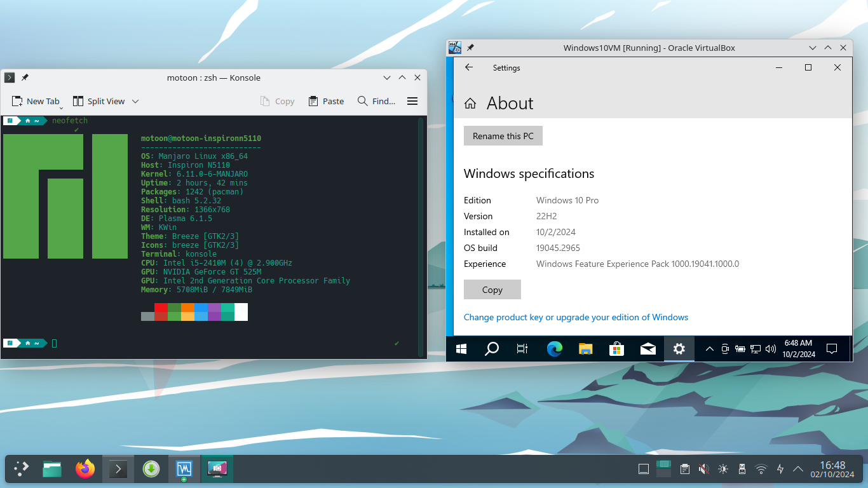Launch Microsoft Edge from the Windows taskbar
The width and height of the screenshot is (868, 488).
(555, 348)
